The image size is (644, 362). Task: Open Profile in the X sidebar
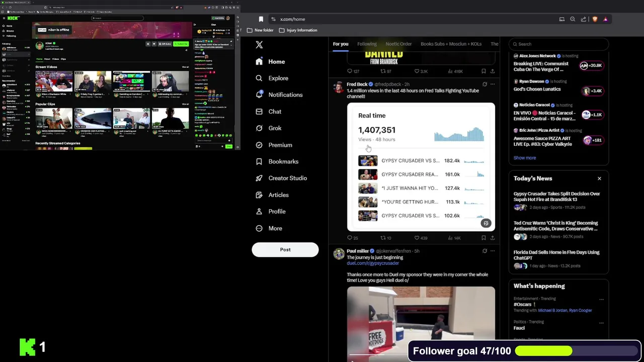click(270, 211)
